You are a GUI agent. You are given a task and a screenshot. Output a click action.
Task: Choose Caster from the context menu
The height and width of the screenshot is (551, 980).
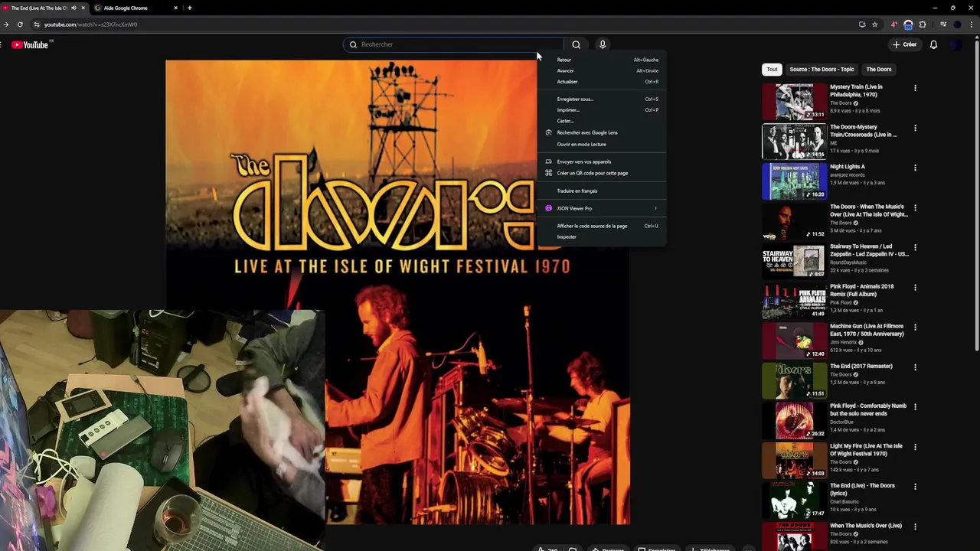click(602, 121)
